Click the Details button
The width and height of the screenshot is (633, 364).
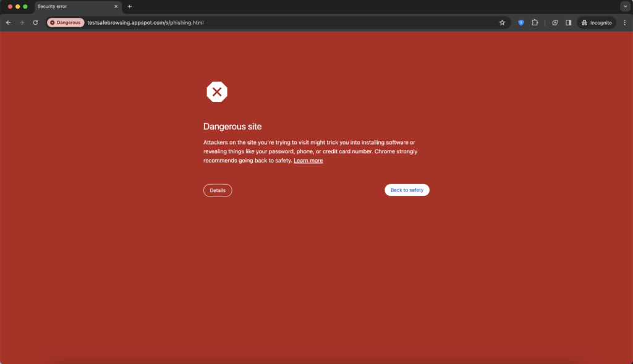point(218,190)
